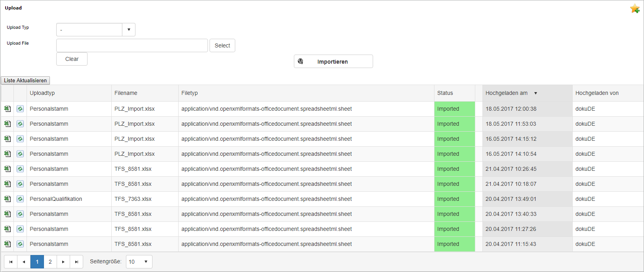The height and width of the screenshot is (272, 644).
Task: Click the Upload File text field
Action: point(132,45)
